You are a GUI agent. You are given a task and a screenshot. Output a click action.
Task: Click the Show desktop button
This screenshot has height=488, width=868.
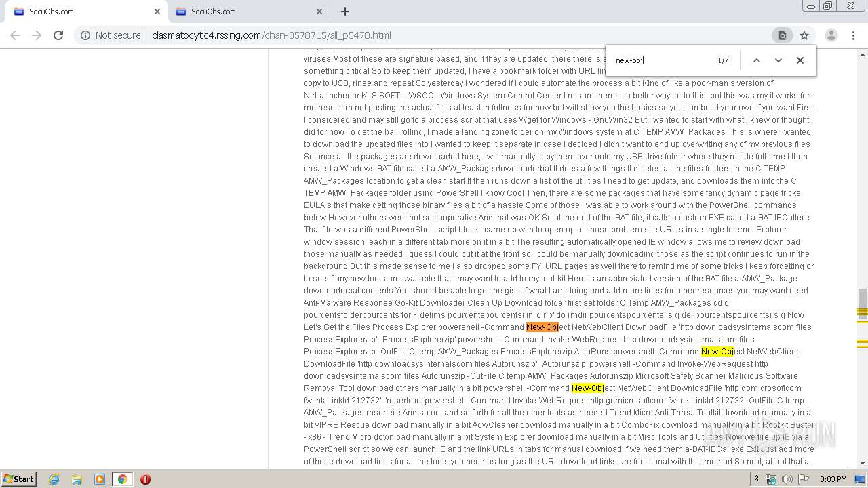(861, 479)
